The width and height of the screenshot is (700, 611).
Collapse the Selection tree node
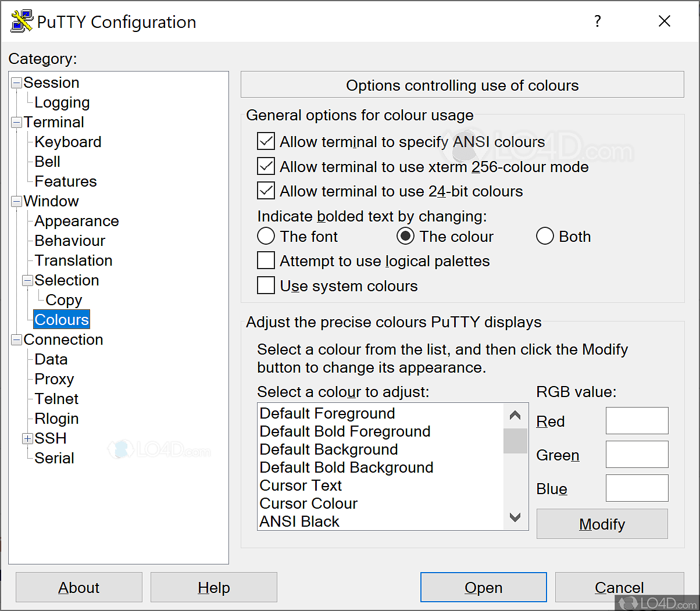[x=27, y=280]
